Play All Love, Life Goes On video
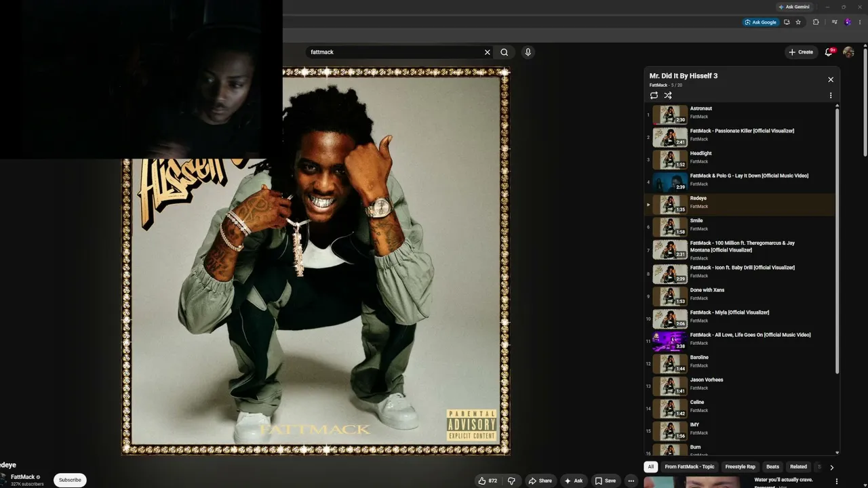Screen dimensions: 868x488 point(740,341)
